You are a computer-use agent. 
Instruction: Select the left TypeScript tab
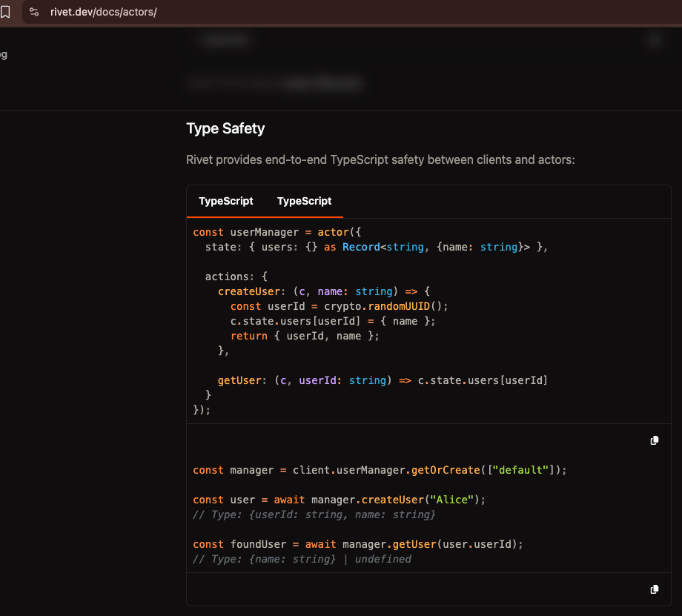point(225,201)
